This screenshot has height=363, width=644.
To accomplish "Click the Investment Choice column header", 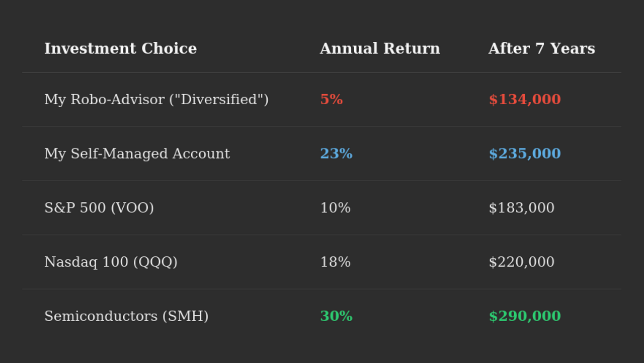I will [x=120, y=49].
